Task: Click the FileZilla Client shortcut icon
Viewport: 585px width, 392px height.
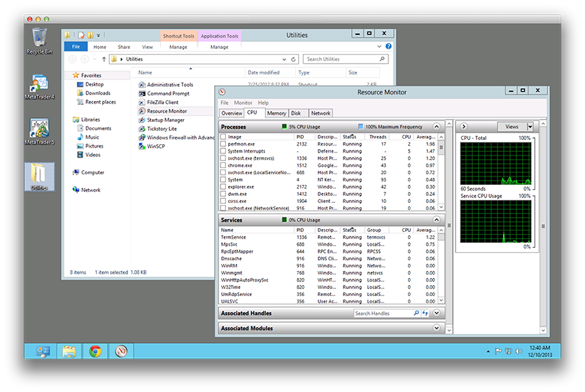Action: click(x=142, y=102)
